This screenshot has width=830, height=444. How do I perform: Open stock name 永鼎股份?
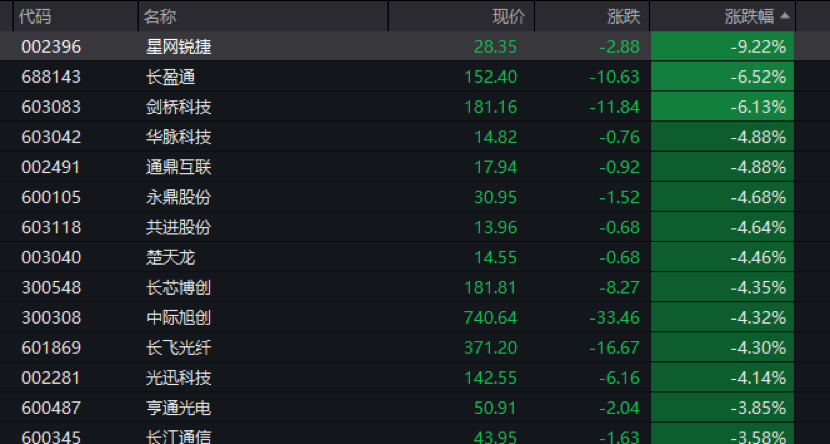(178, 197)
